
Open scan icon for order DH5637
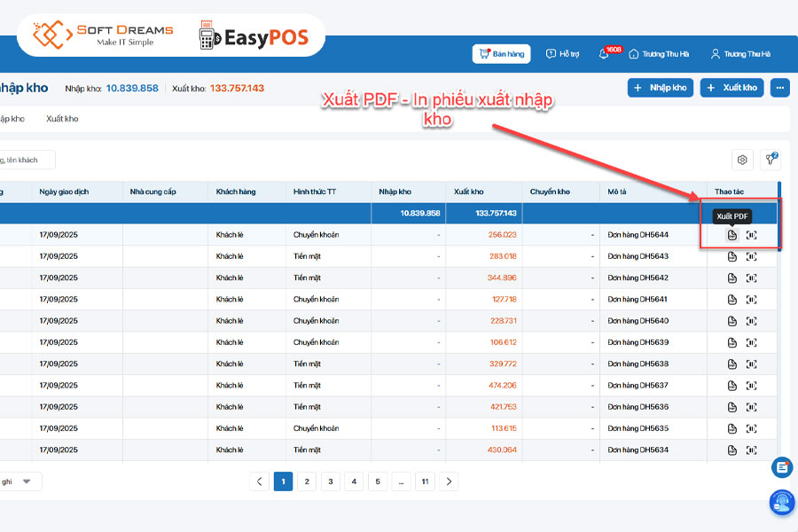coord(751,386)
